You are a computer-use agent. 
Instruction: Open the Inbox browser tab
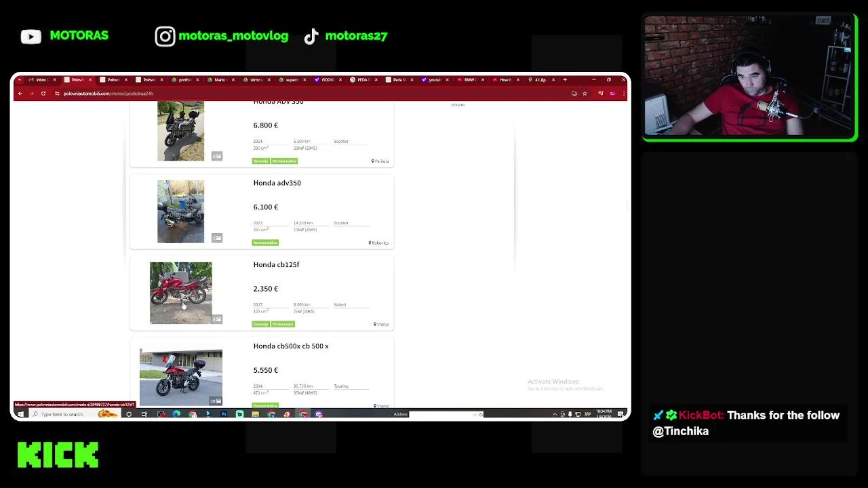[42, 80]
